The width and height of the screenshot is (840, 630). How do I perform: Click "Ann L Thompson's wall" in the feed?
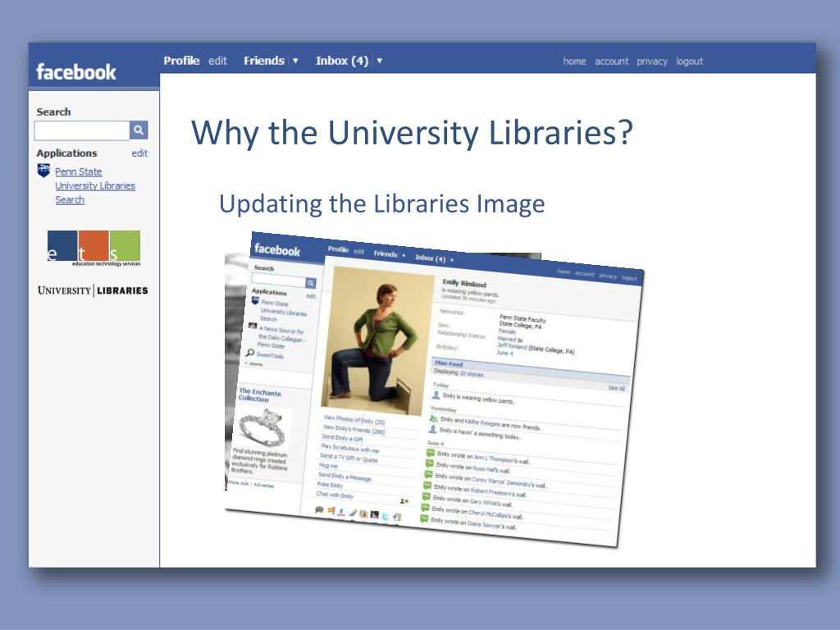point(501,459)
